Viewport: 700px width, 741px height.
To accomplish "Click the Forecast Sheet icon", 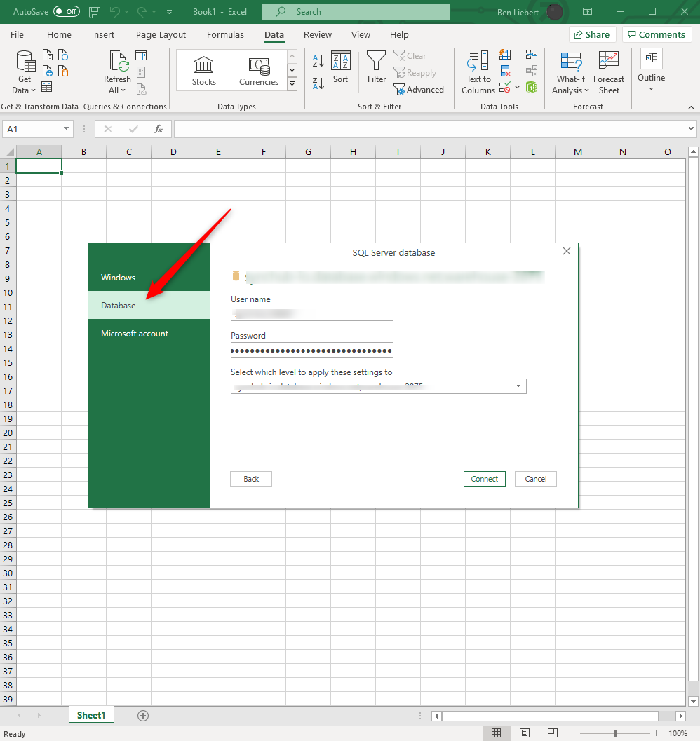I will click(608, 72).
